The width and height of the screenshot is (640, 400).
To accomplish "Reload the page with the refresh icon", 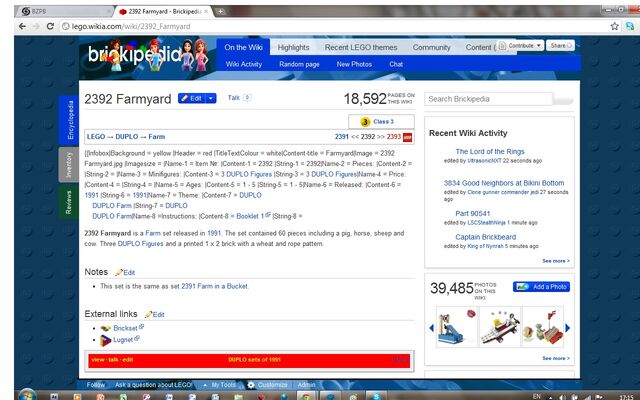I will point(50,26).
